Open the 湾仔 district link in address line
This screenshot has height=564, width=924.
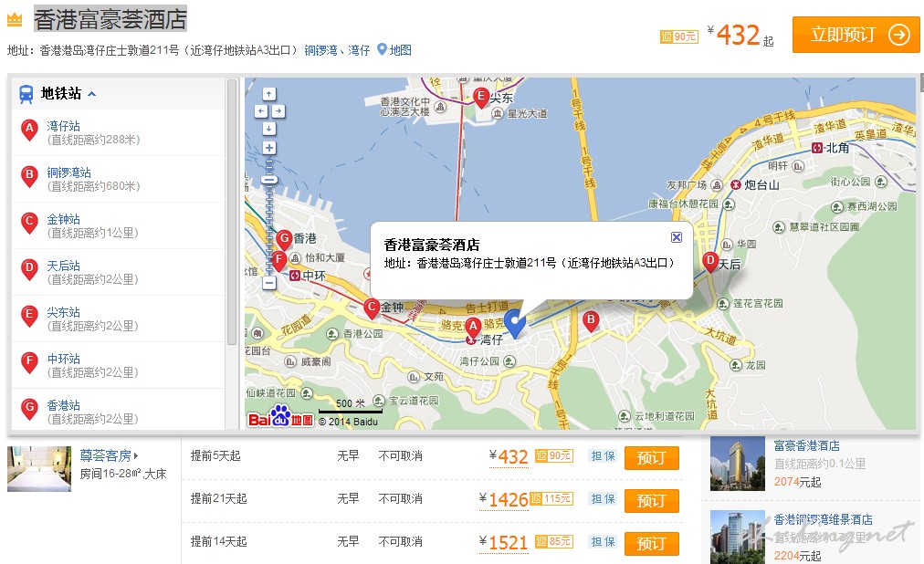359,50
